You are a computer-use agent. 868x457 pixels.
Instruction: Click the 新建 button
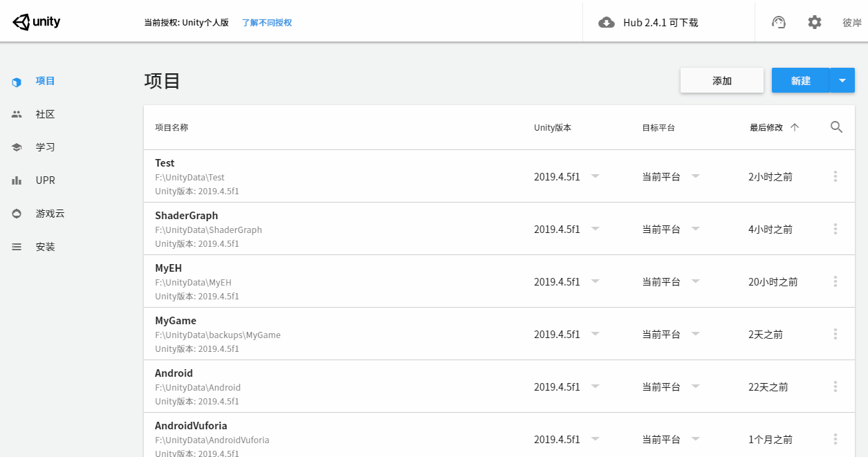(801, 80)
